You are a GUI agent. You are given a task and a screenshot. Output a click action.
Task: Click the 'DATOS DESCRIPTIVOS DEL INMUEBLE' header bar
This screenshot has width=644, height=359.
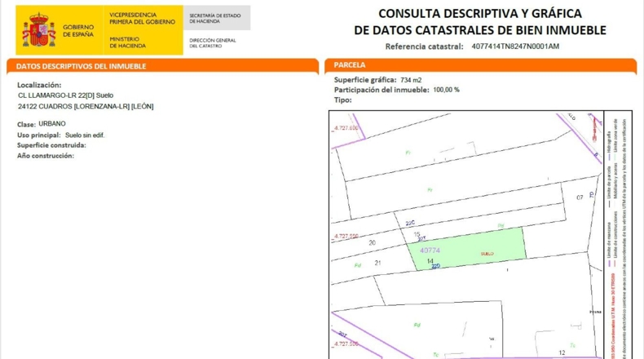163,66
